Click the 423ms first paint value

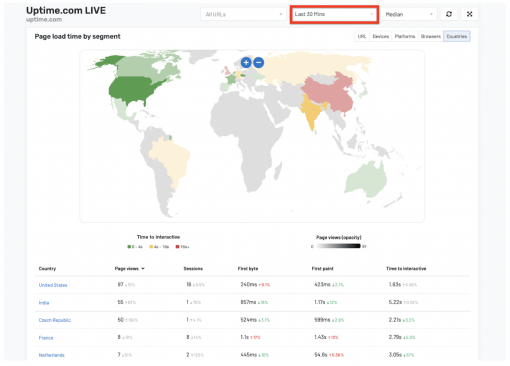322,284
